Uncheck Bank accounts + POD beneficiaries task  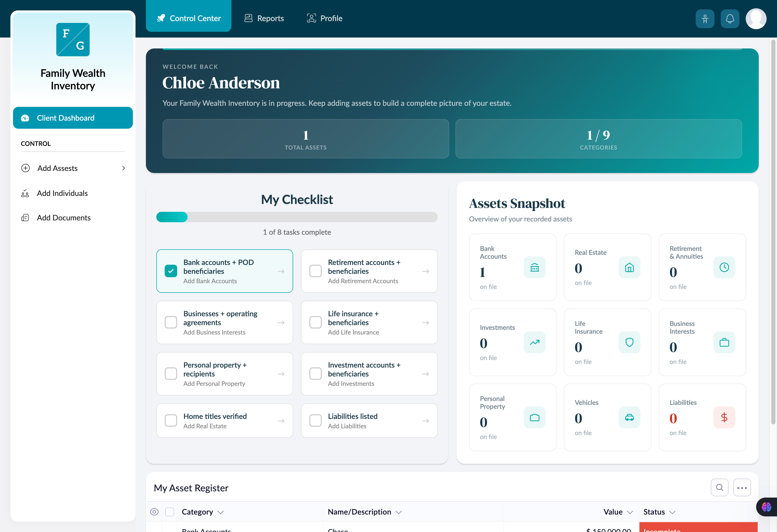(171, 271)
